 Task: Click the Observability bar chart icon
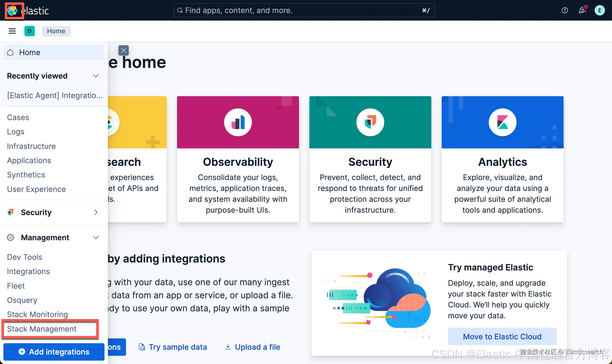point(238,122)
